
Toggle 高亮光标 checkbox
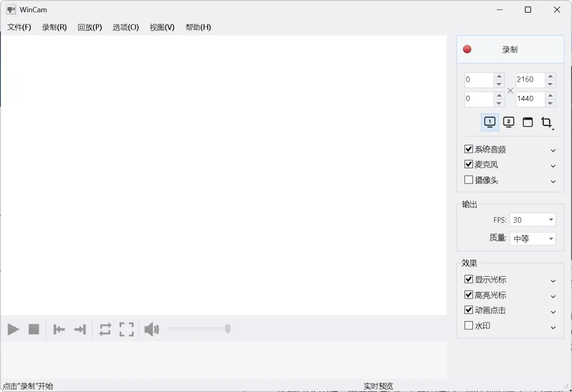pos(469,294)
